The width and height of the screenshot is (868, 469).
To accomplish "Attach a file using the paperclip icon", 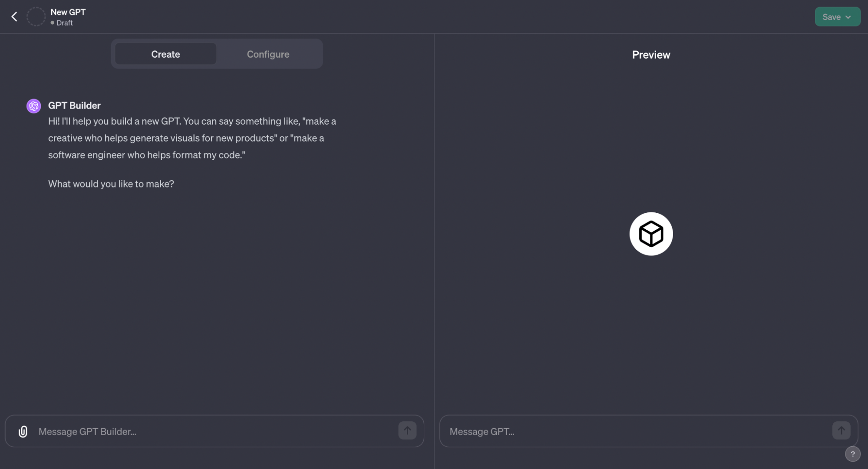I will tap(22, 431).
